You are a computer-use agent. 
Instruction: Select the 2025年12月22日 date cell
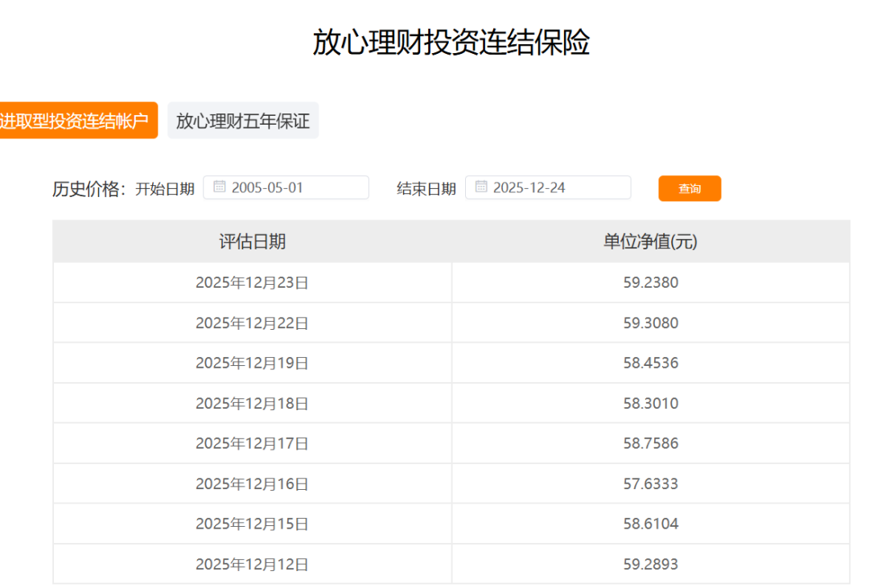point(252,323)
